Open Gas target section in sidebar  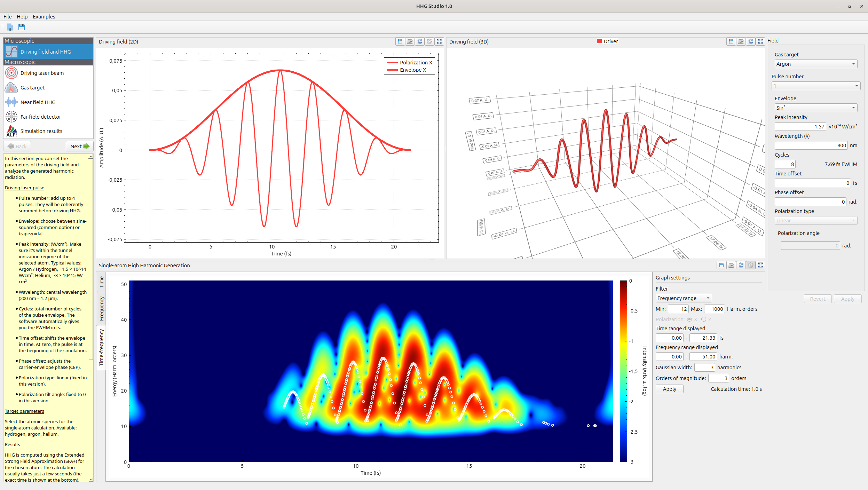[x=32, y=88]
